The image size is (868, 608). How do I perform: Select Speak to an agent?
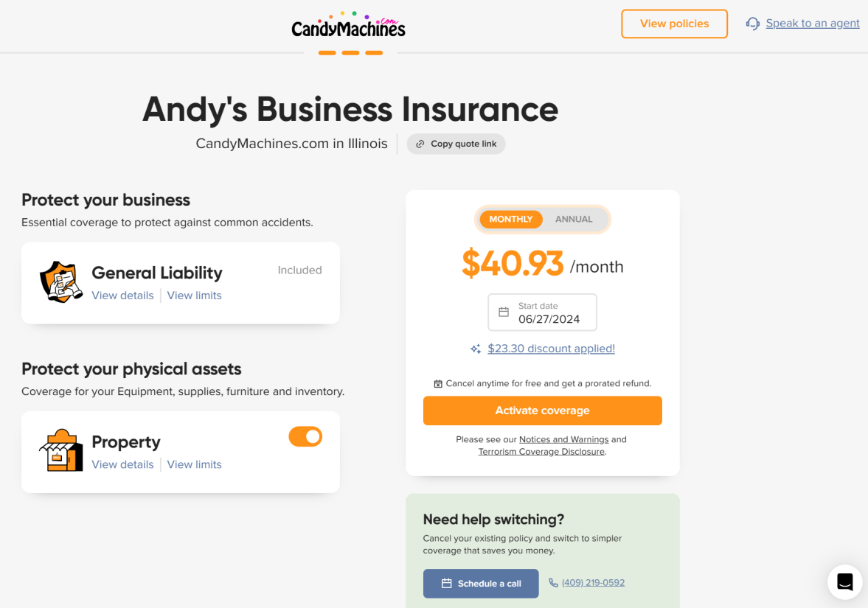pos(812,24)
